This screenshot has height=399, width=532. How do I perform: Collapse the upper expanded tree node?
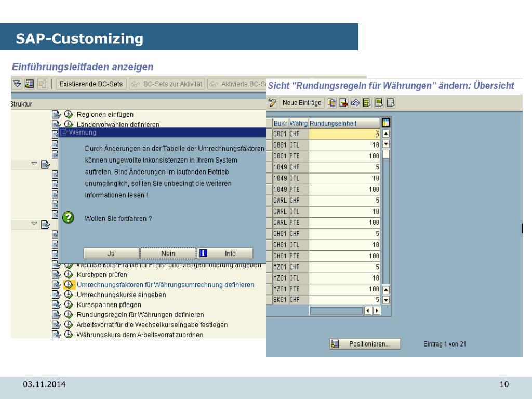34,164
